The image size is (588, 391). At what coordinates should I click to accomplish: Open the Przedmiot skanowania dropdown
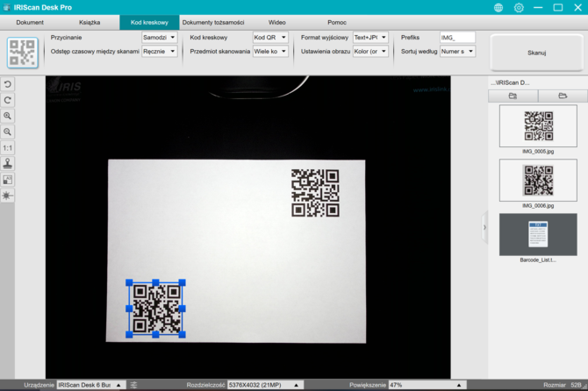pyautogui.click(x=270, y=52)
